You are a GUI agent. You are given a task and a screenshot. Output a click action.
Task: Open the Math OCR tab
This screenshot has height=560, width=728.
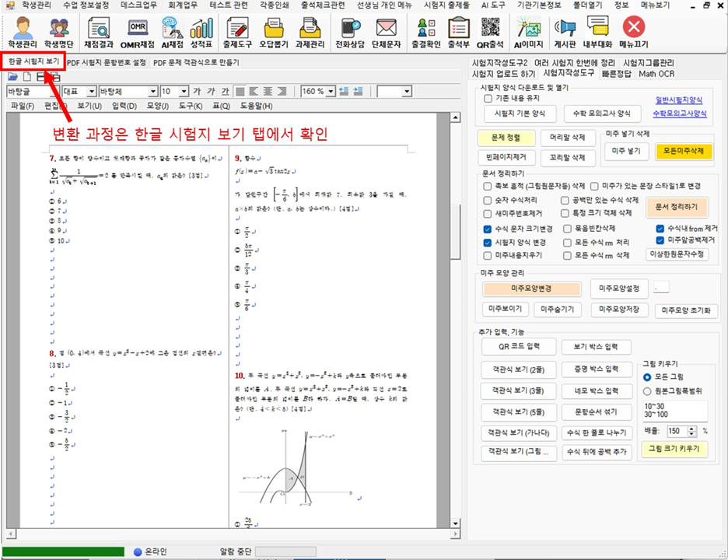pos(656,74)
